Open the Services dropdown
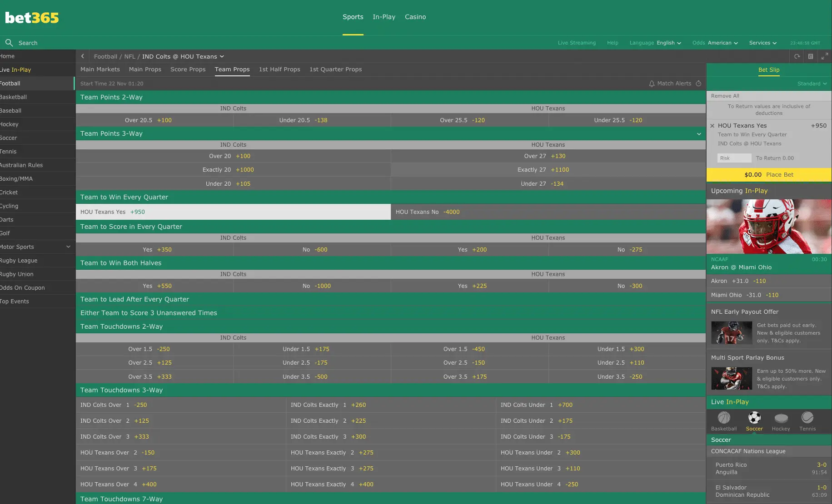 (763, 43)
